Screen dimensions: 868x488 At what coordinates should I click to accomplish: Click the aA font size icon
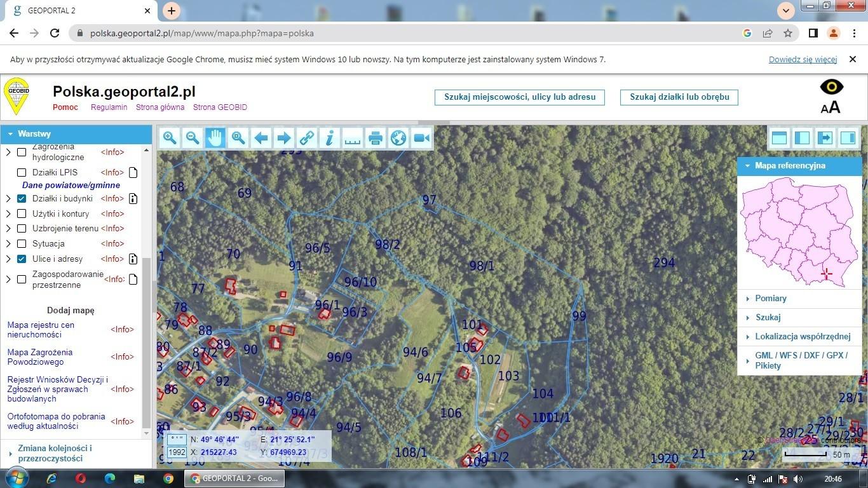[x=831, y=107]
